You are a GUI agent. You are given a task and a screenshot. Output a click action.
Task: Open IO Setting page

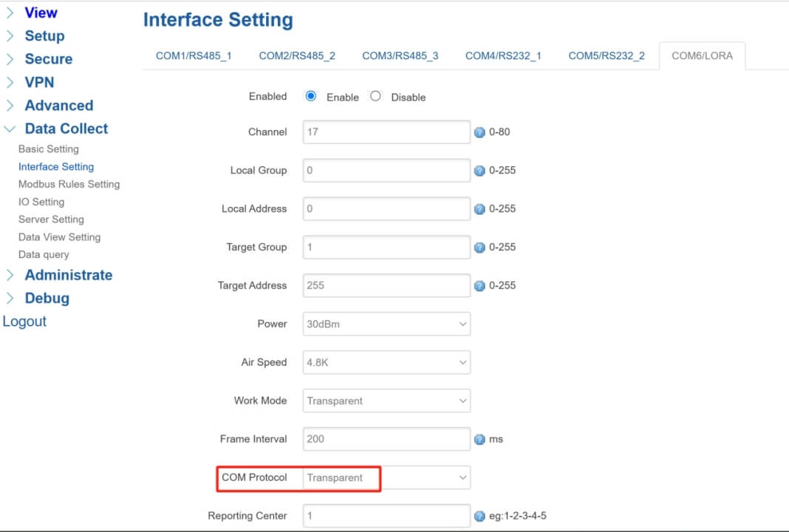pos(41,202)
